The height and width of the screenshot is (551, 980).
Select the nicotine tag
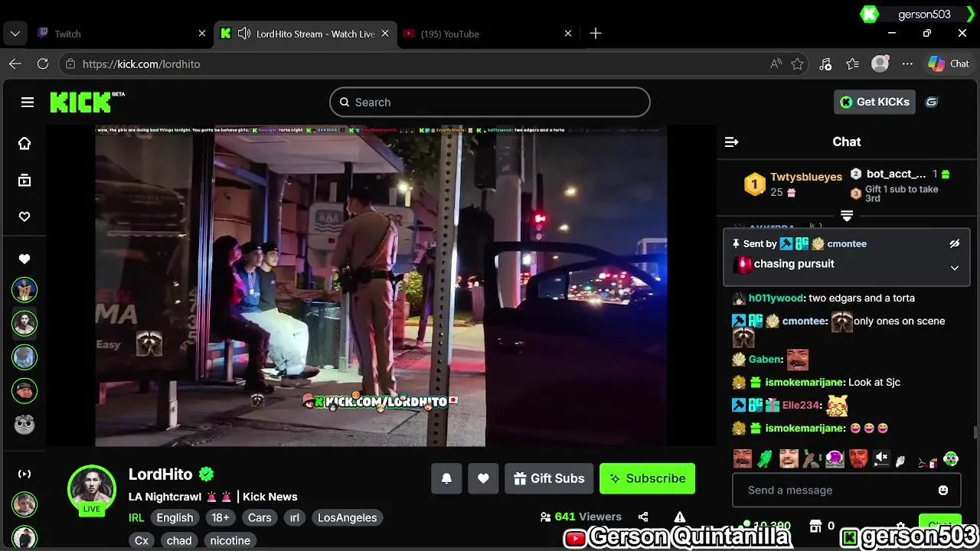[230, 540]
